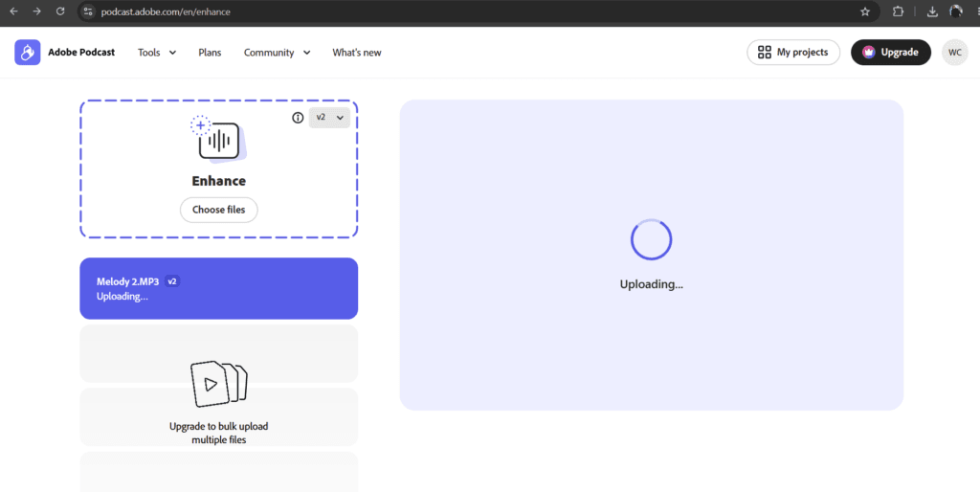
Task: Reload the page with the refresh icon
Action: [60, 11]
